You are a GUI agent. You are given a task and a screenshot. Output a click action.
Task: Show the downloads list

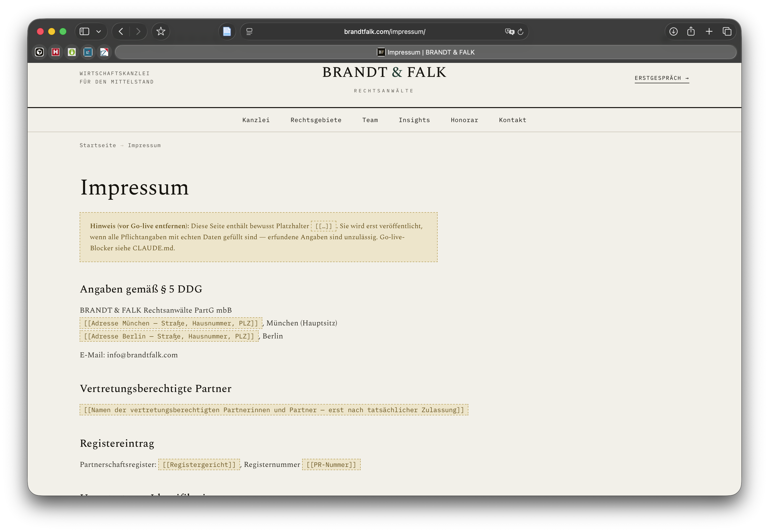click(673, 31)
